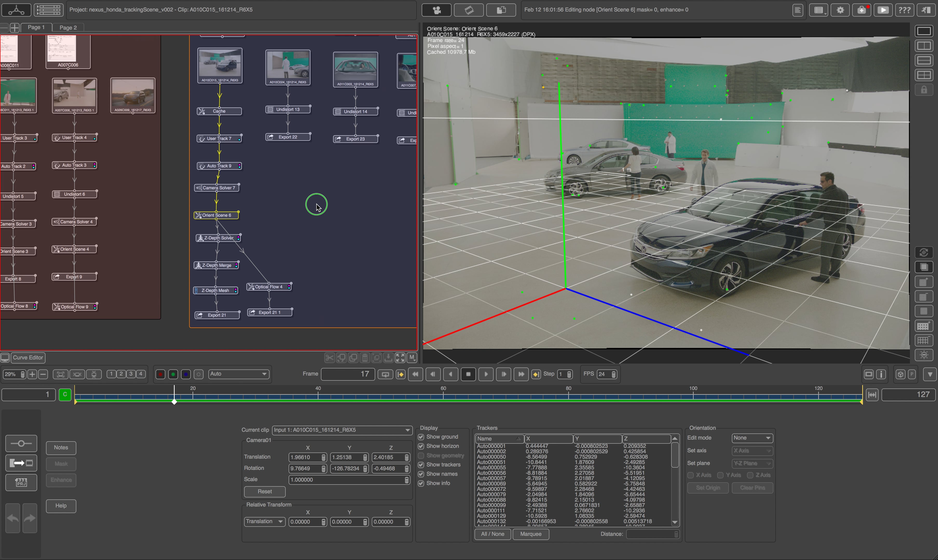Click the Curve Editor tab

point(28,358)
